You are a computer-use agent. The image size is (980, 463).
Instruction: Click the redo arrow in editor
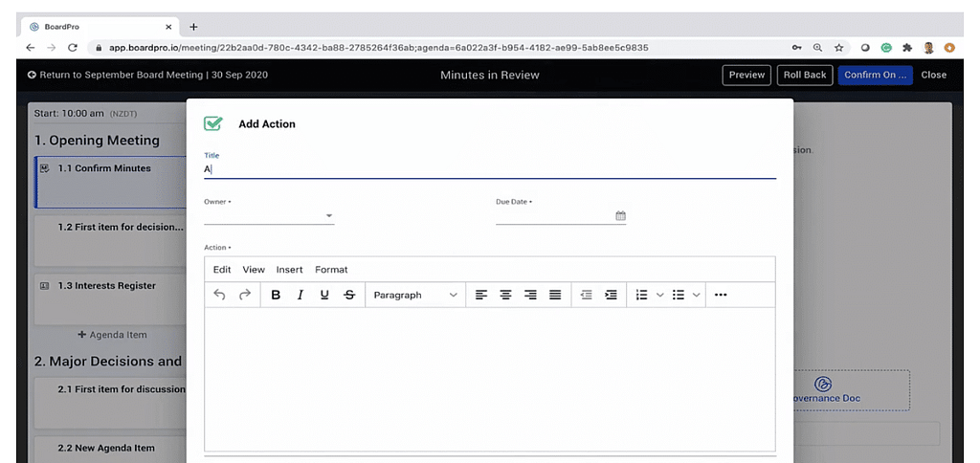tap(245, 296)
